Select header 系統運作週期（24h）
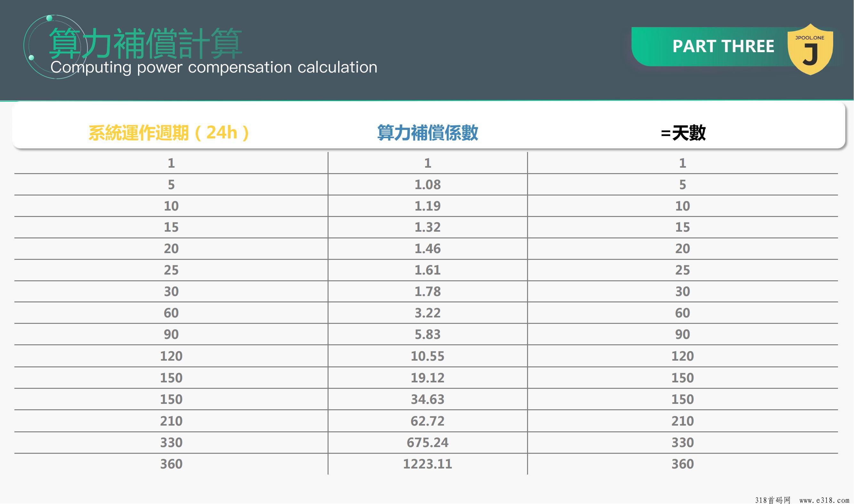The width and height of the screenshot is (854, 504). coord(169,132)
